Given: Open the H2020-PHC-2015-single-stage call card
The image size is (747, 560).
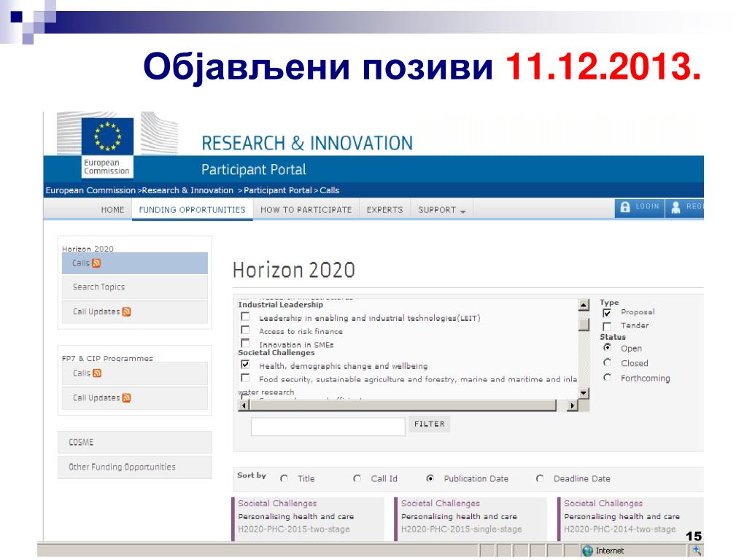Looking at the screenshot, I should pos(471,519).
